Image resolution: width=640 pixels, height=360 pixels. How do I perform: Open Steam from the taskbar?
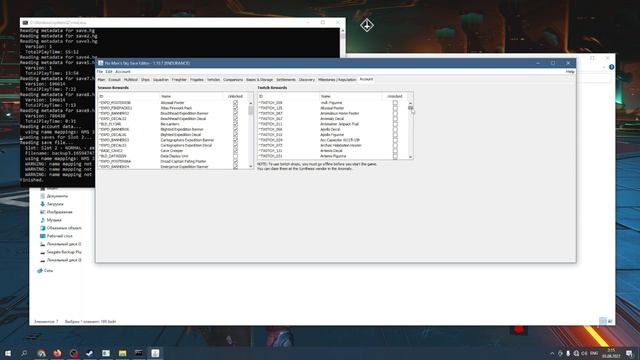click(89, 353)
